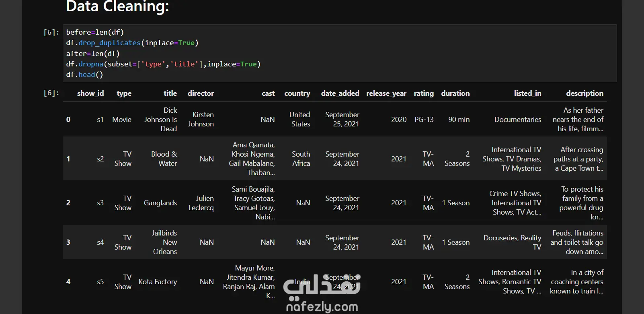644x314 pixels.
Task: Click the 'rating' column header
Action: 424,93
